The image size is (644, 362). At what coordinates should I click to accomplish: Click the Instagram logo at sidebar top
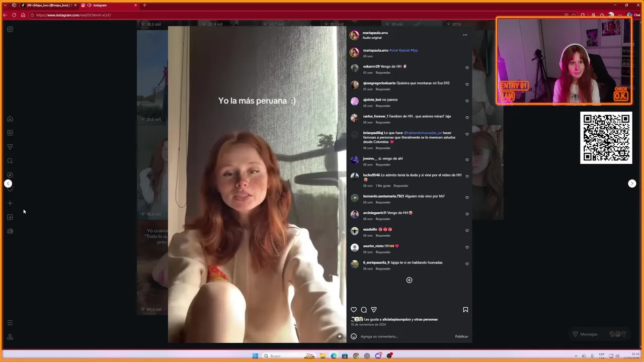coord(10,29)
